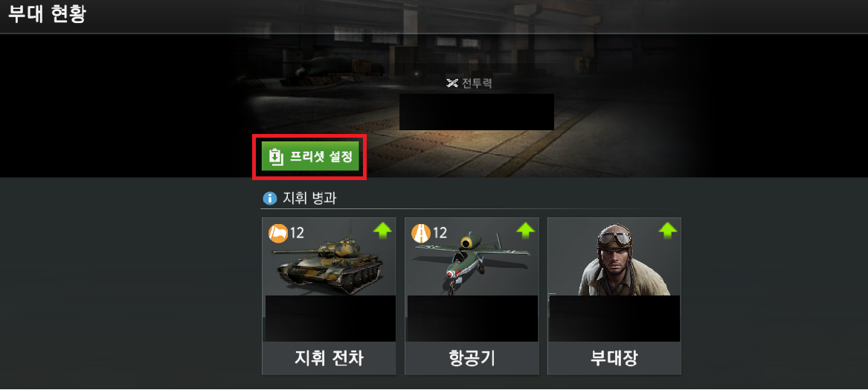Select the crossed-swords 전투력 icon
Image resolution: width=868 pixels, height=390 pixels.
point(452,83)
